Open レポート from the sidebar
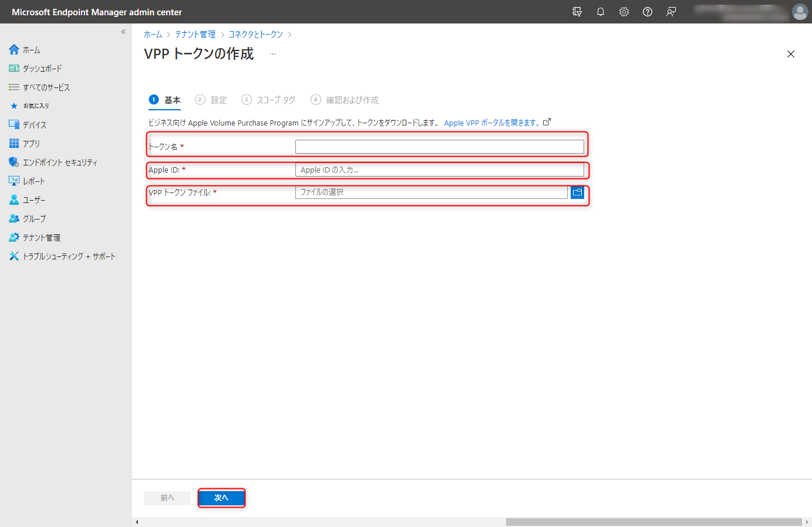Viewport: 812px width, 527px height. pyautogui.click(x=33, y=181)
